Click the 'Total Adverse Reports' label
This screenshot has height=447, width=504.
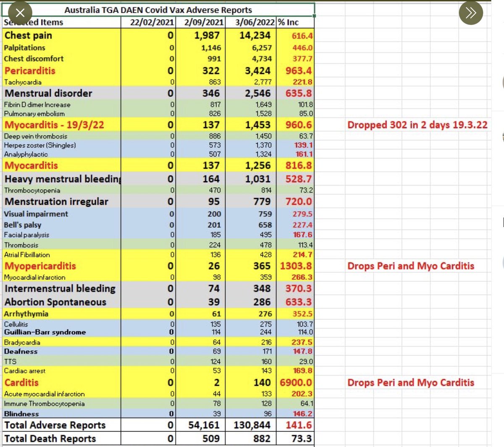click(x=55, y=425)
